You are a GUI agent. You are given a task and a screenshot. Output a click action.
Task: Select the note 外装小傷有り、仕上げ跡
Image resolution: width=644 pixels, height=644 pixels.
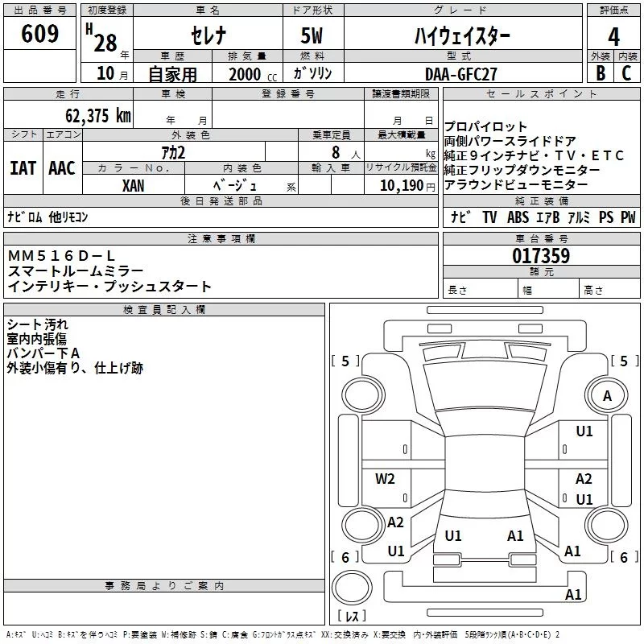(75, 368)
